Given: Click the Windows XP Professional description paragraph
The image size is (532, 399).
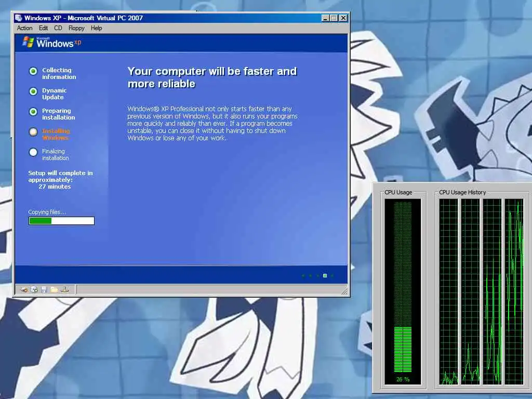Looking at the screenshot, I should click(212, 123).
